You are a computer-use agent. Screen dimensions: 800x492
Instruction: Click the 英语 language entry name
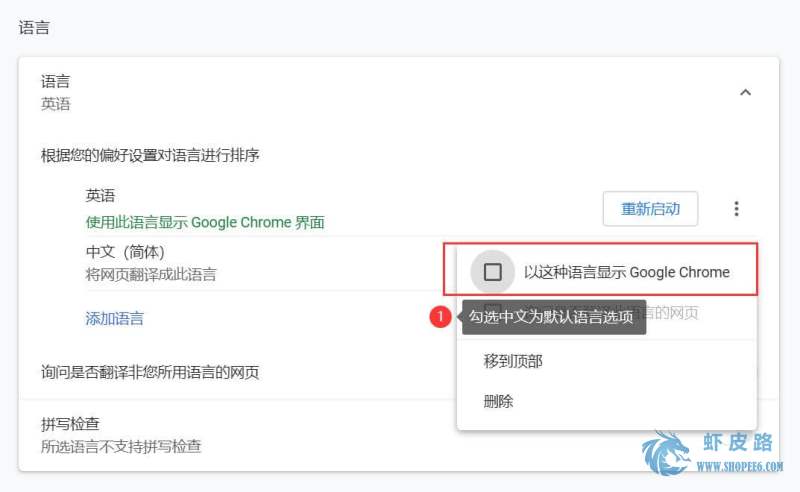point(100,195)
